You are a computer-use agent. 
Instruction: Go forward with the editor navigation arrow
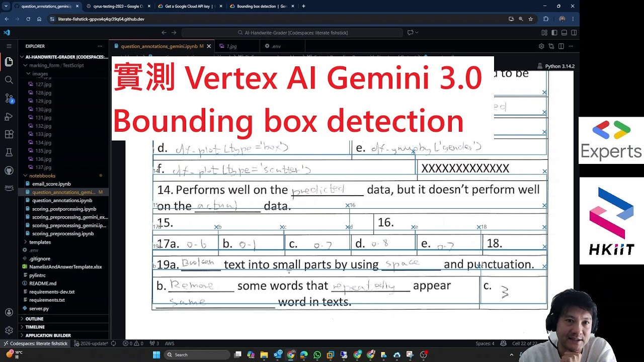(x=174, y=33)
